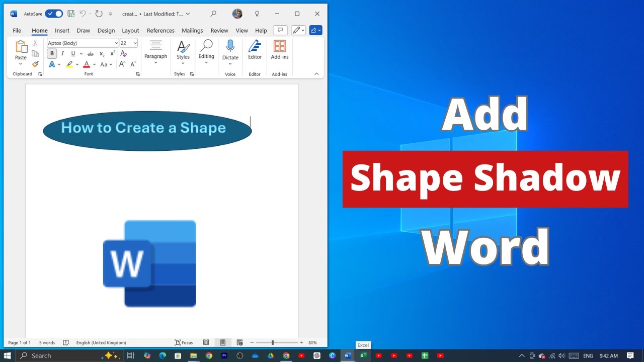
Task: Open the Comments pane icon
Action: [280, 31]
